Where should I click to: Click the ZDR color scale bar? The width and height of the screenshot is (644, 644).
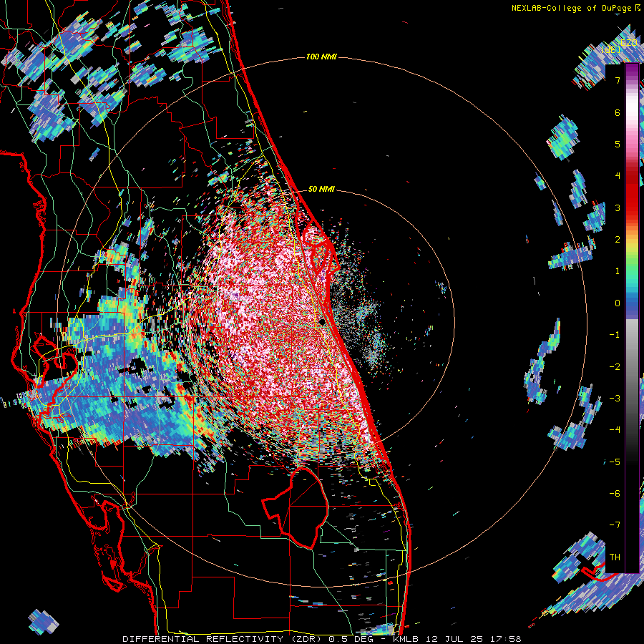coord(632,318)
